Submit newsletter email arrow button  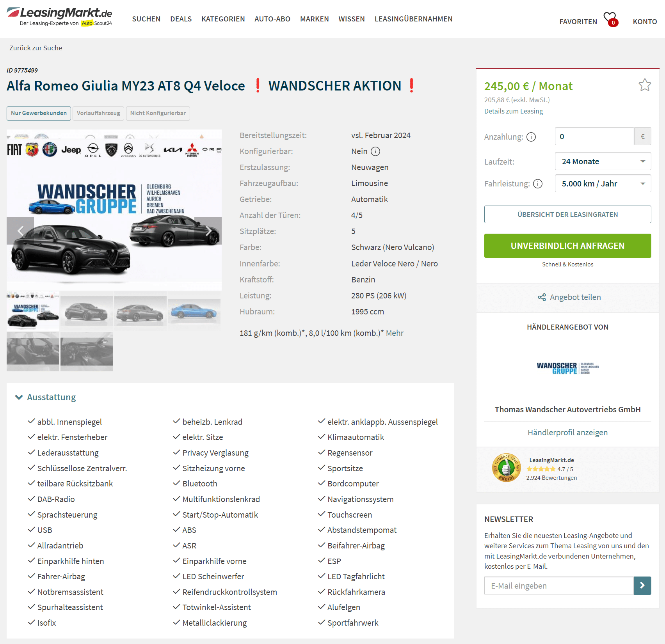coord(642,585)
